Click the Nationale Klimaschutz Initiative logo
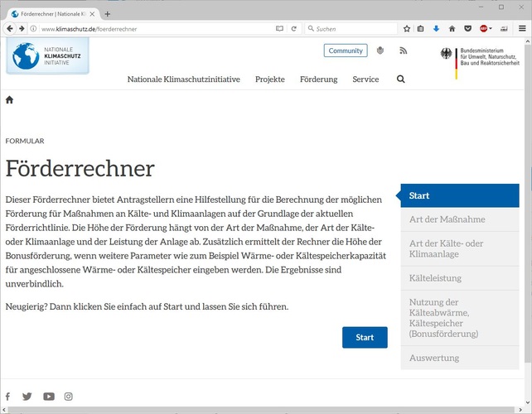The width and height of the screenshot is (532, 414). 47,56
